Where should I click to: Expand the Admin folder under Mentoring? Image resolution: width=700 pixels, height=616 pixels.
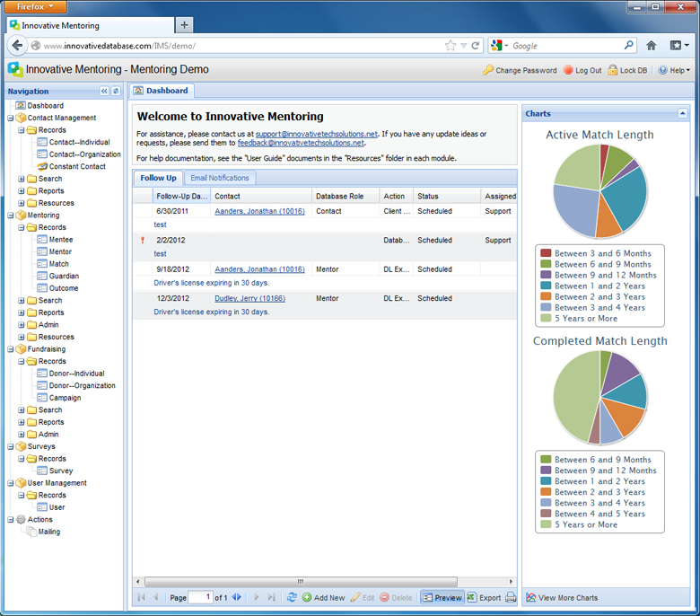click(x=21, y=325)
